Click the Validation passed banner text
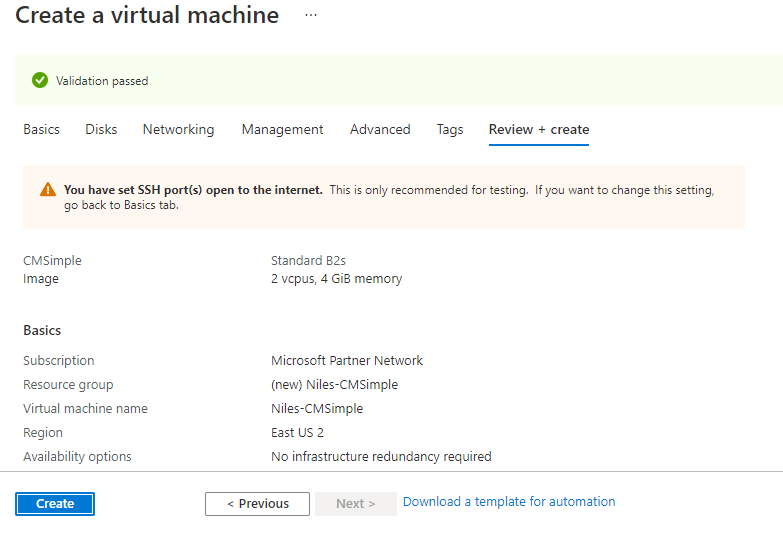The height and width of the screenshot is (533, 783). tap(102, 81)
